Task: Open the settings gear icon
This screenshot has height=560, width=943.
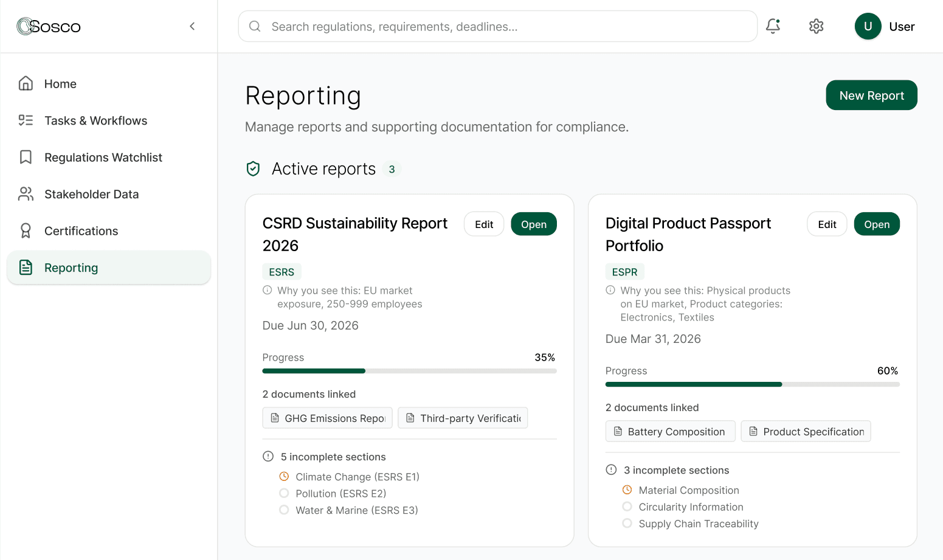Action: coord(816,26)
